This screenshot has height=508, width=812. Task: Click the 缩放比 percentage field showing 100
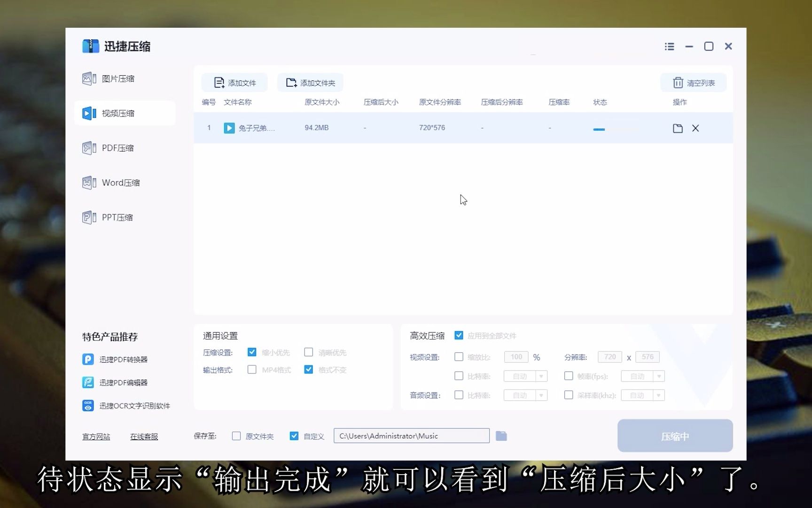coord(516,357)
